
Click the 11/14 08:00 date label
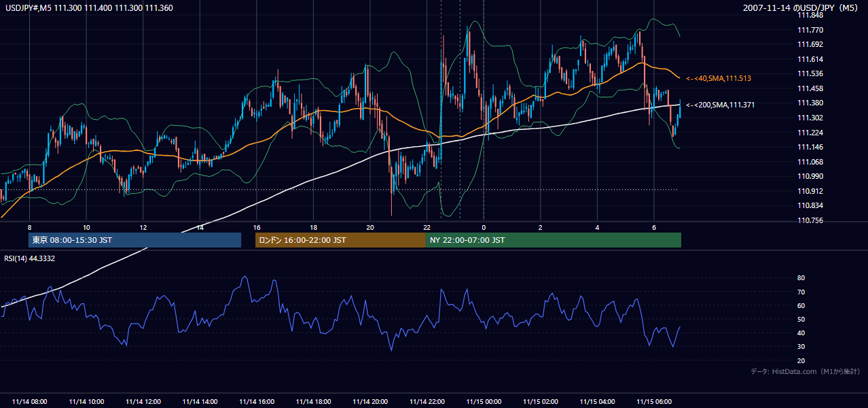pyautogui.click(x=29, y=402)
